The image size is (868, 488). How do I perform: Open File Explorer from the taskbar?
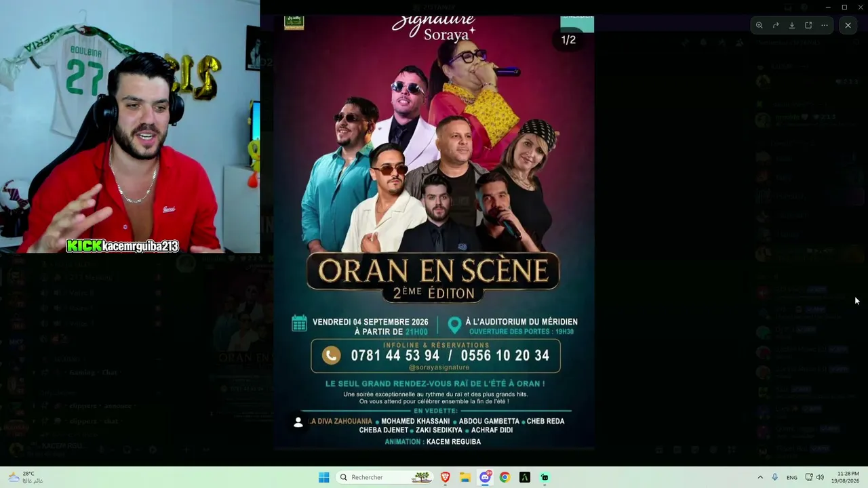[x=465, y=477]
